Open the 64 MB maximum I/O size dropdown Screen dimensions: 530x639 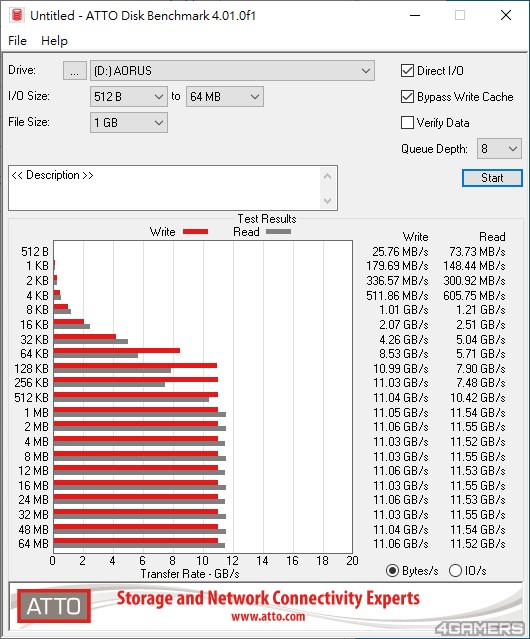point(225,97)
